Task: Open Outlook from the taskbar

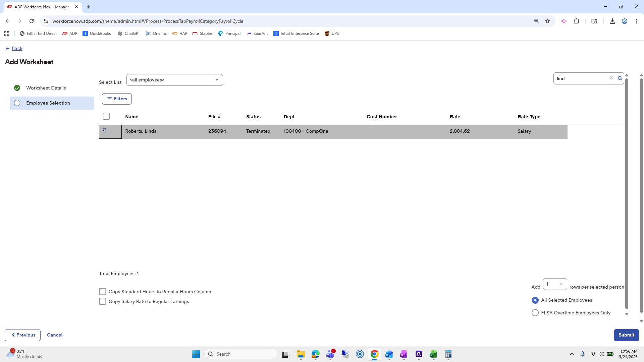Action: (x=389, y=354)
